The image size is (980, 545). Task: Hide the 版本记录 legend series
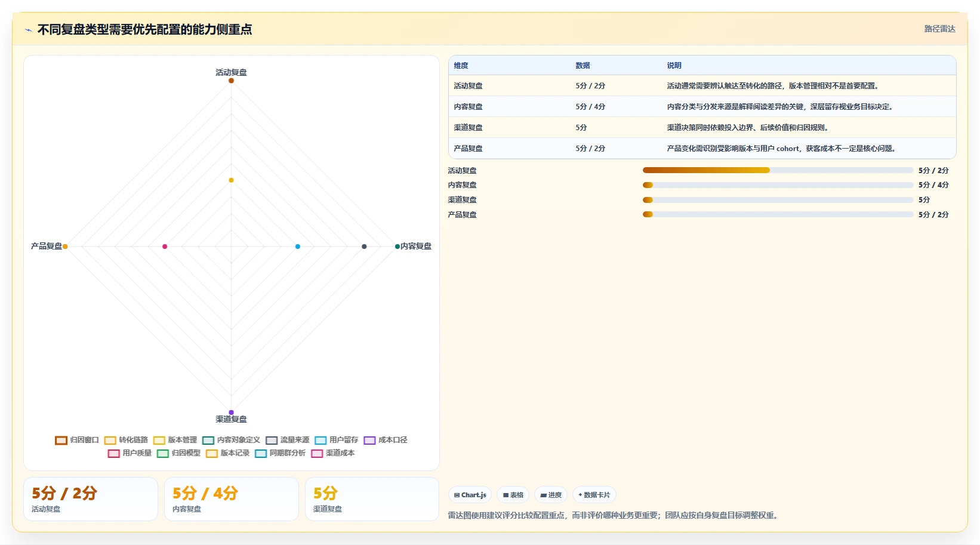pyautogui.click(x=227, y=453)
